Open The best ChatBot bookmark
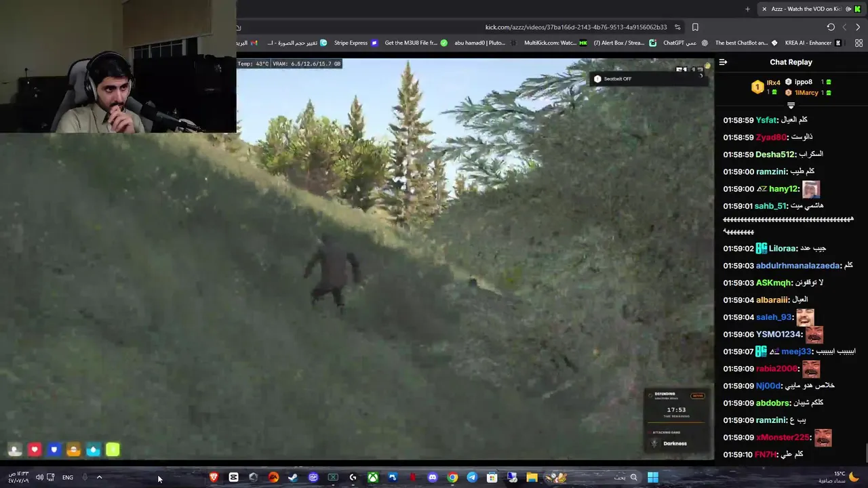This screenshot has width=868, height=488. pyautogui.click(x=746, y=43)
